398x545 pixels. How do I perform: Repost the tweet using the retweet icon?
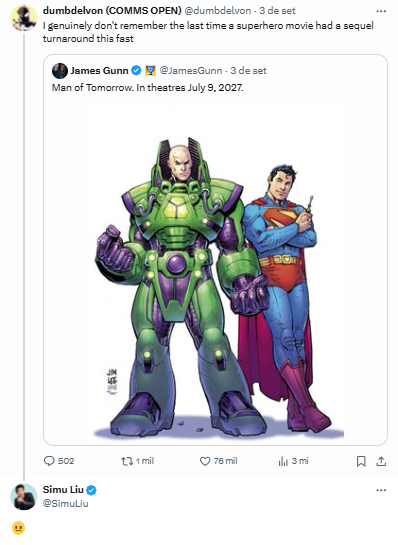point(127,461)
